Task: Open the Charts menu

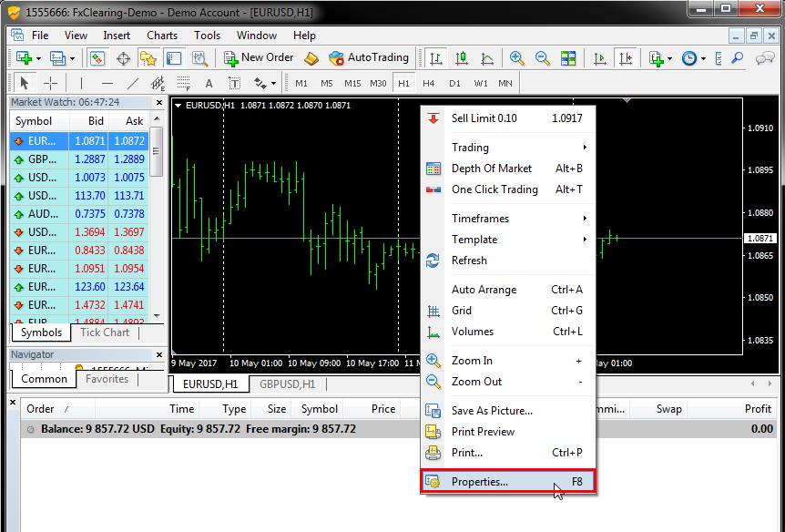Action: [162, 36]
